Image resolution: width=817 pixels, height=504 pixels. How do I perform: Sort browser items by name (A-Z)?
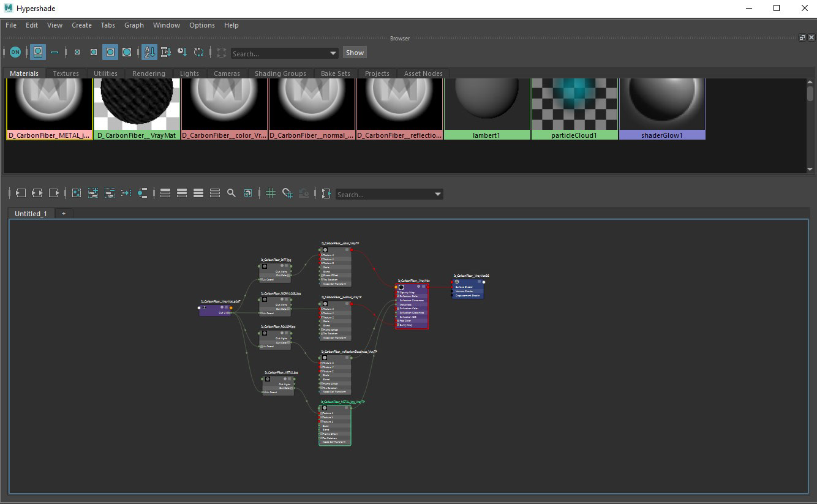(x=149, y=53)
